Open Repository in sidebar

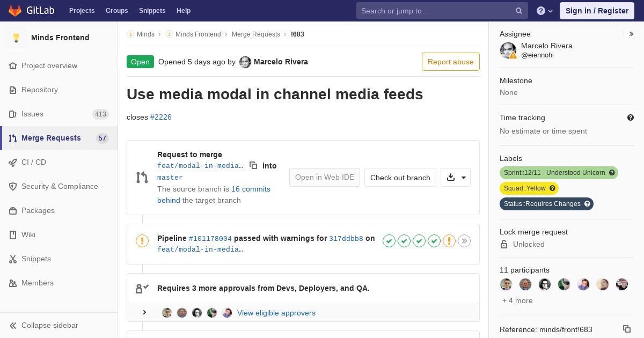[x=58, y=90]
